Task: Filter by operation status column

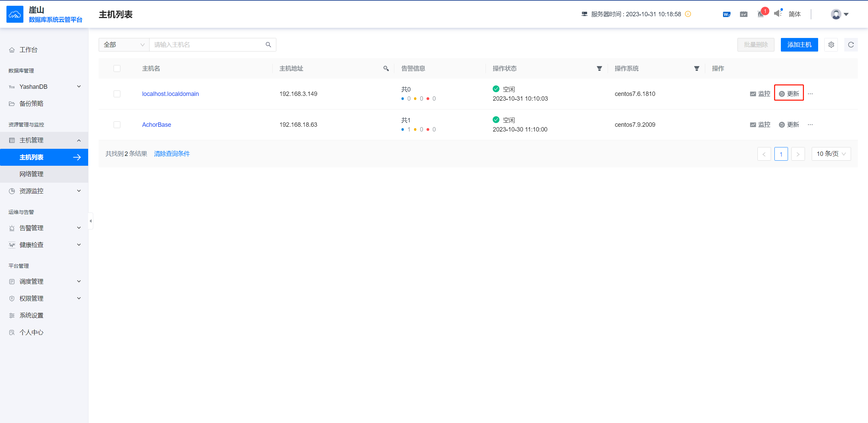Action: point(599,68)
